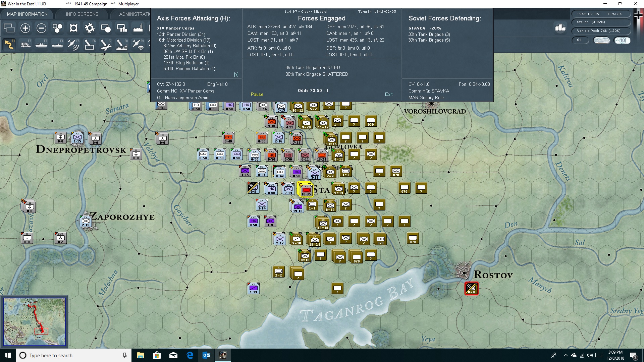
Task: Select the F7 Bomb airfield mode
Action: pyautogui.click(x=106, y=44)
